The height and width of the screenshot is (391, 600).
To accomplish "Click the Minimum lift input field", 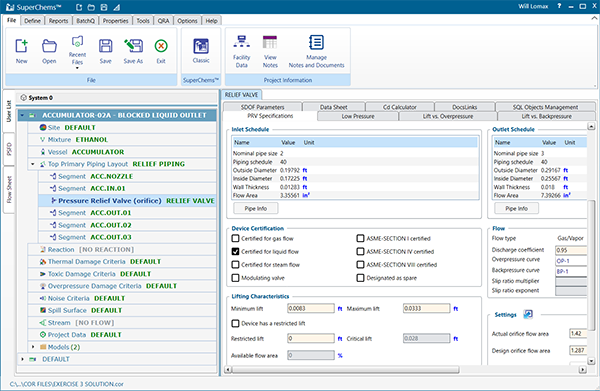I will click(311, 308).
